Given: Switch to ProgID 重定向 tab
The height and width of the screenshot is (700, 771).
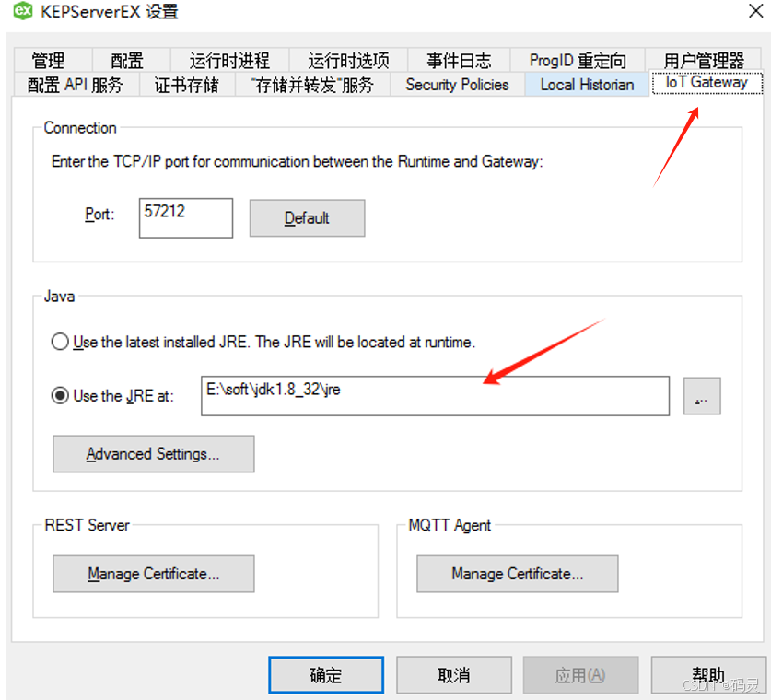Looking at the screenshot, I should coord(578,60).
